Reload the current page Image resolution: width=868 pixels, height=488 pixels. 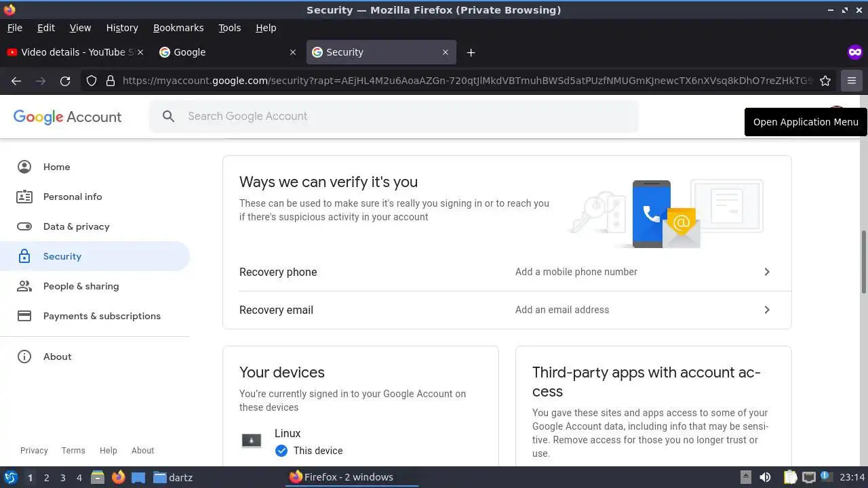pos(65,81)
